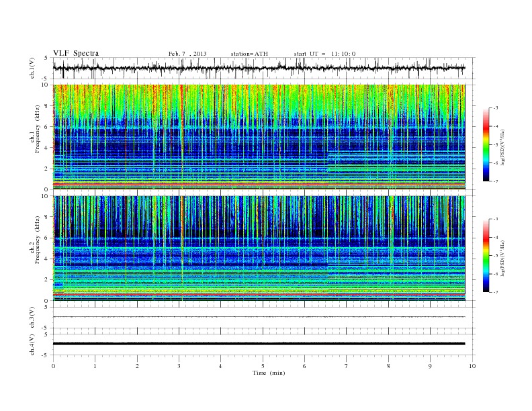Viewport: 532px width, 411px height.
Task: Click the "4" kHz tick of ch.2 spectrogram
Action: tap(46, 259)
